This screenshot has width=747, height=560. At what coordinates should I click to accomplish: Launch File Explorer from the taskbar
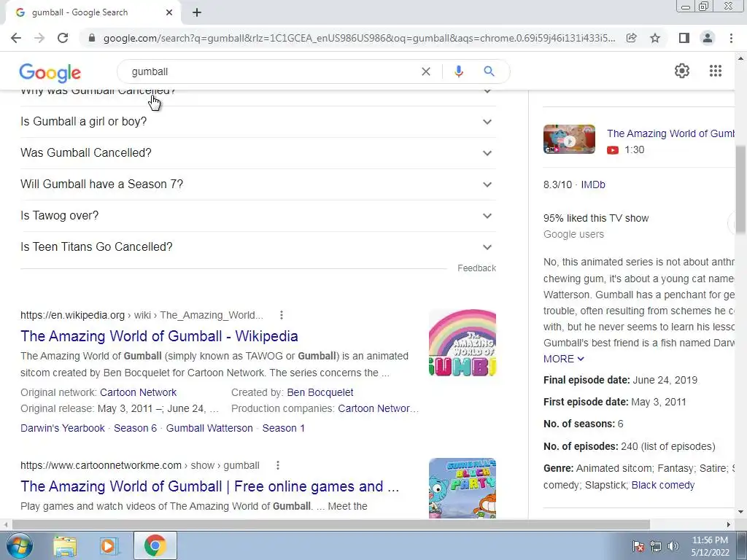click(65, 545)
